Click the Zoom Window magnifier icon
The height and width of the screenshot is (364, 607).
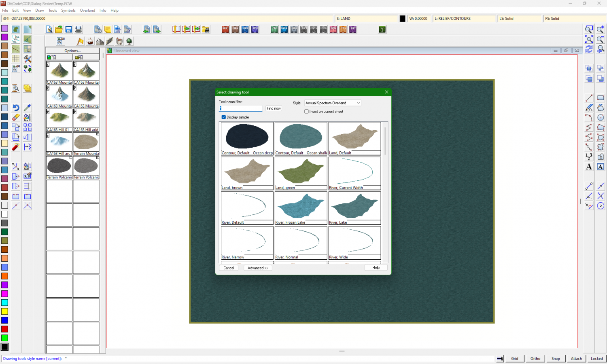tap(589, 30)
